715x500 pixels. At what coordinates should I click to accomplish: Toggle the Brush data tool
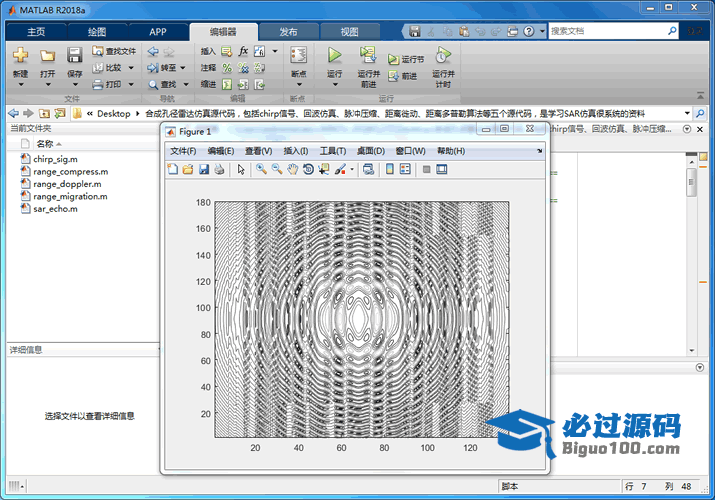340,170
